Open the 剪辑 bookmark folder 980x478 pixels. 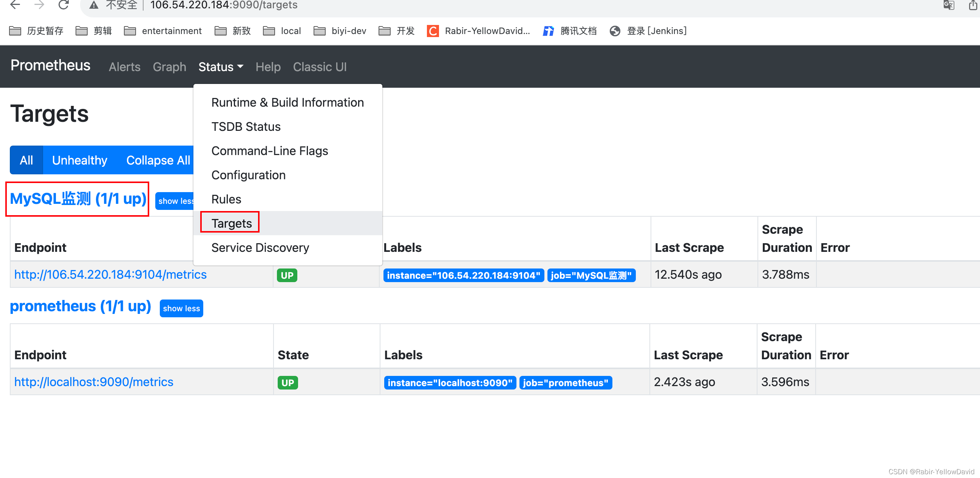click(x=94, y=31)
